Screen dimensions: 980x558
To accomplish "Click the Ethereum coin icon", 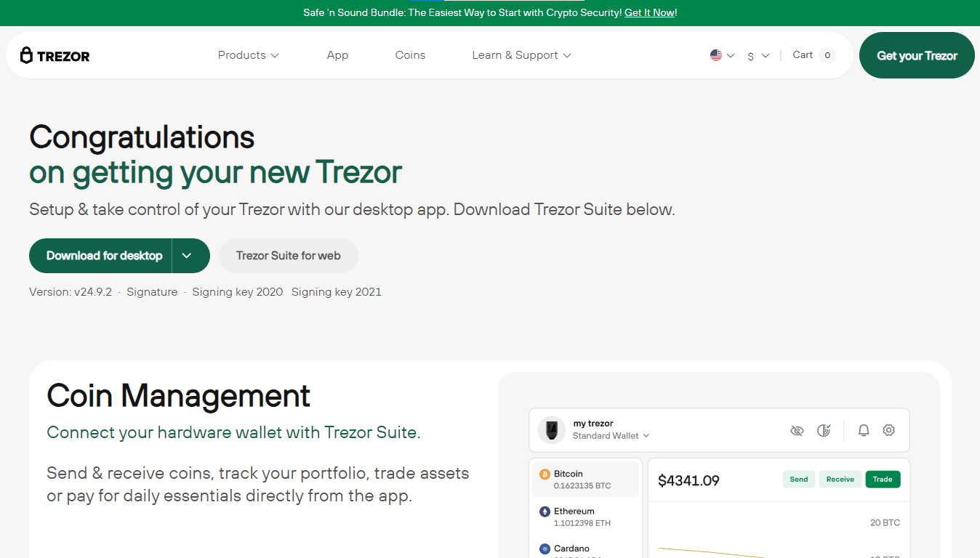I will pyautogui.click(x=545, y=512).
